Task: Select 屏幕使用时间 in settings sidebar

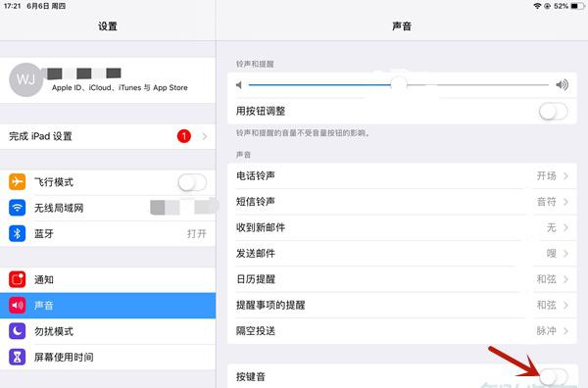Action: click(x=108, y=357)
